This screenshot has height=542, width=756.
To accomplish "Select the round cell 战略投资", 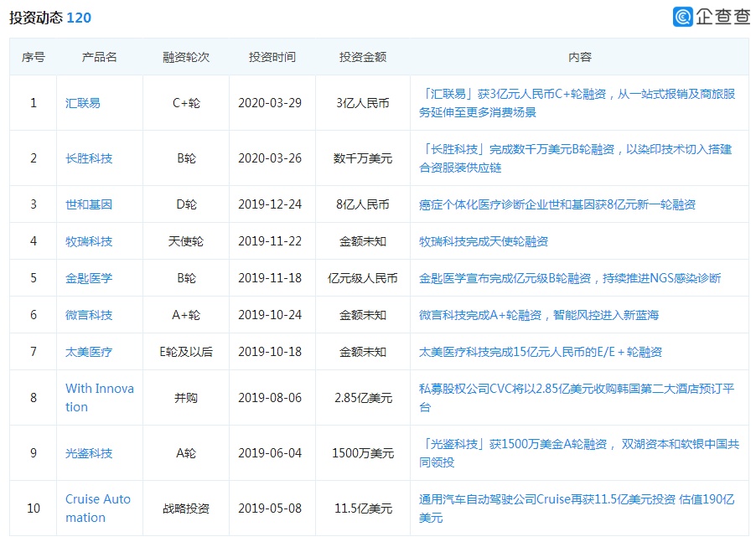I will pos(186,508).
